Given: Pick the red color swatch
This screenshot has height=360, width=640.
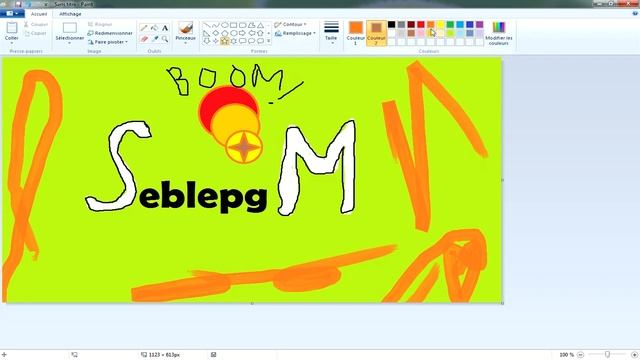Looking at the screenshot, I should click(x=421, y=24).
